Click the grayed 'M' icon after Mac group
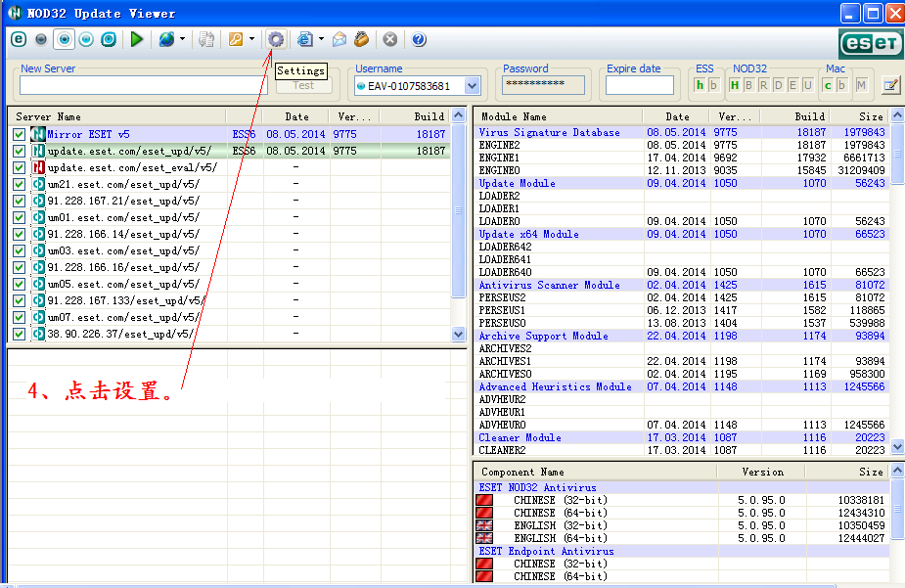905x588 pixels. coord(861,85)
